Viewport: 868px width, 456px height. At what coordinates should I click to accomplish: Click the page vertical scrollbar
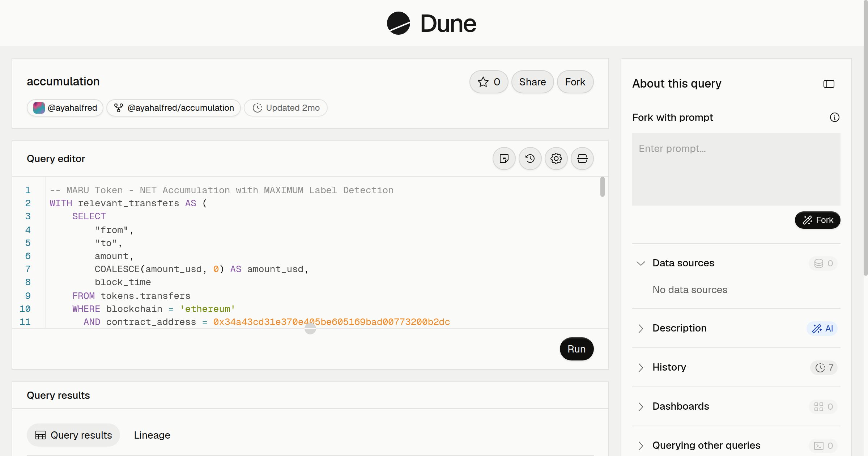(865, 138)
